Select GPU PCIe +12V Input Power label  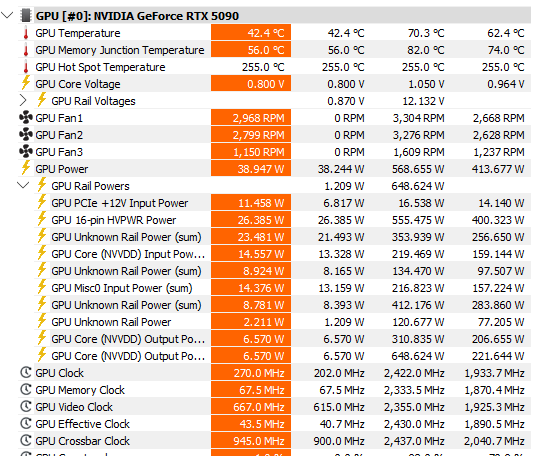120,203
